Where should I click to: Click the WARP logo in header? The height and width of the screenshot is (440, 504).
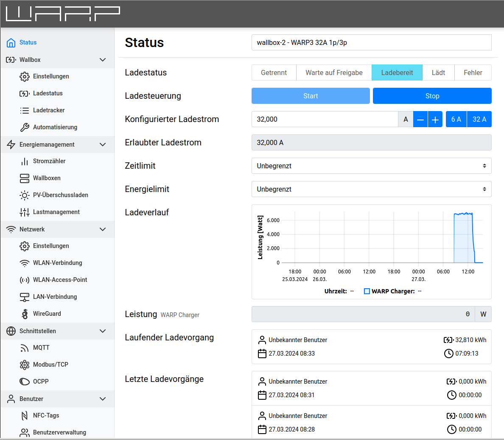(63, 14)
